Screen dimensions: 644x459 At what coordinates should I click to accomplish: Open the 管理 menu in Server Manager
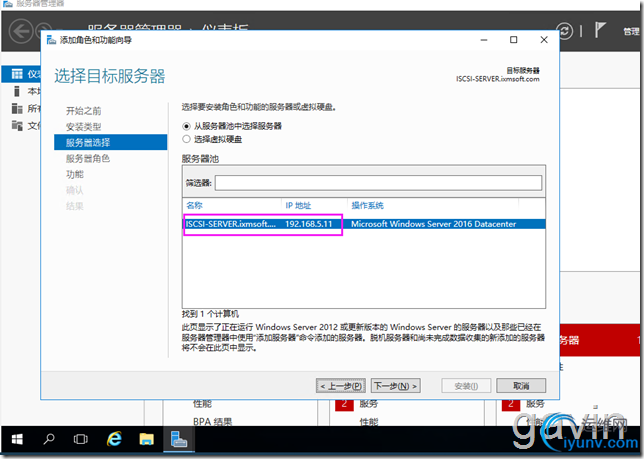click(632, 31)
